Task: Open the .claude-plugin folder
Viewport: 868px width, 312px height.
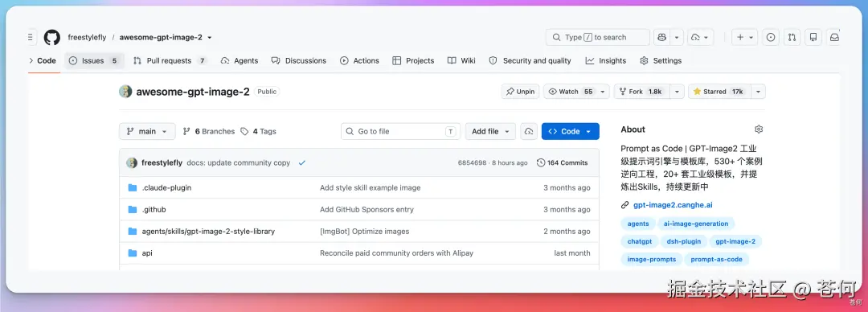Action: pyautogui.click(x=166, y=188)
